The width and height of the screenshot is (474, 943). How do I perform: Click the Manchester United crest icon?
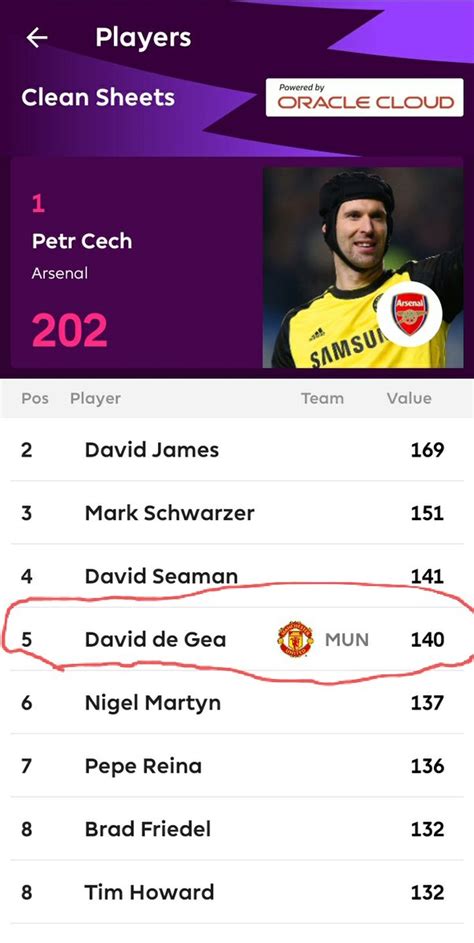[295, 639]
